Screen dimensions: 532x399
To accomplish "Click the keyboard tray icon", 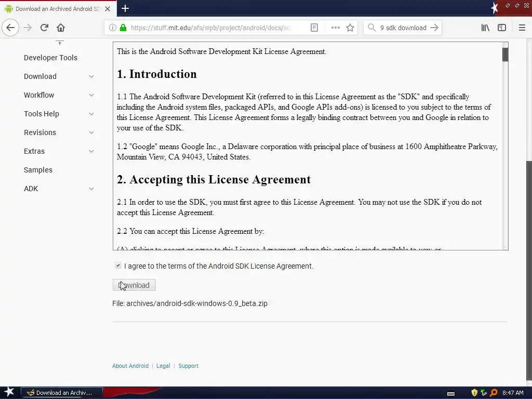I will [451, 393].
